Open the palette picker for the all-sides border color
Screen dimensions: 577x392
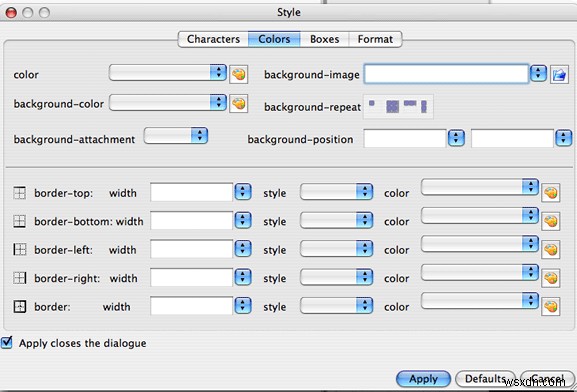tap(551, 306)
